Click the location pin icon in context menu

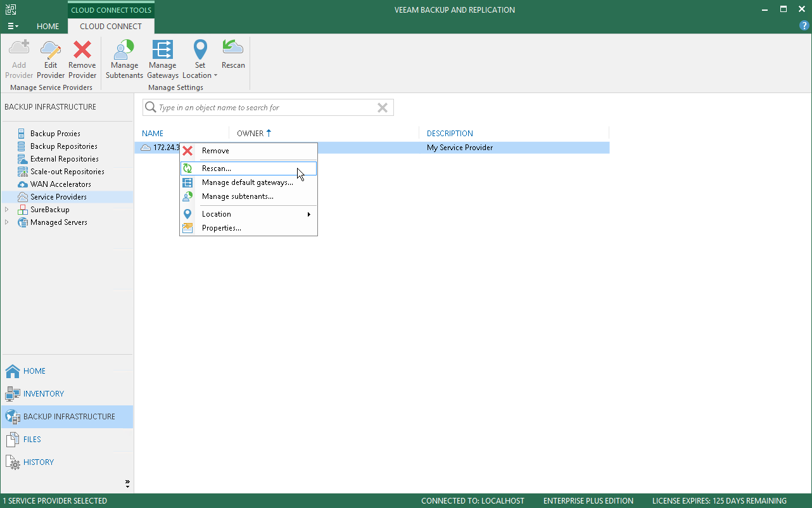tap(187, 214)
